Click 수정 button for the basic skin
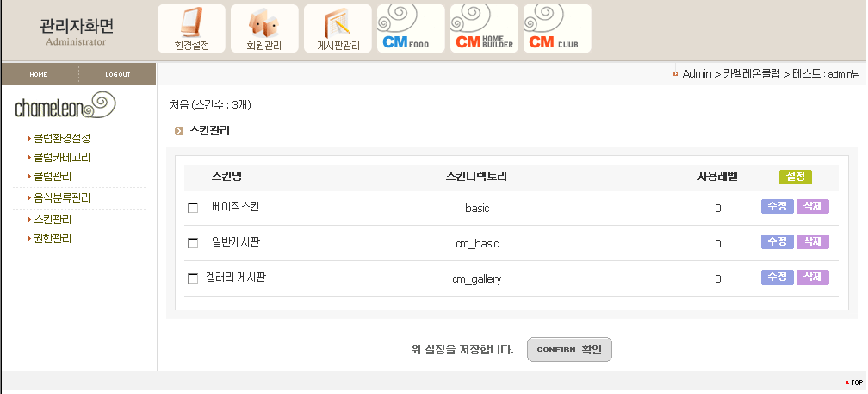 [x=778, y=207]
